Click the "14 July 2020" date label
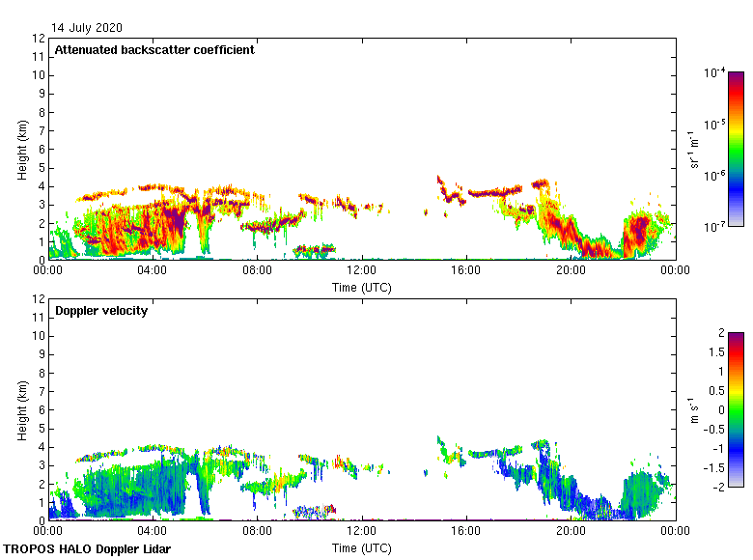Viewport: 753px width, 560px height. click(x=87, y=27)
